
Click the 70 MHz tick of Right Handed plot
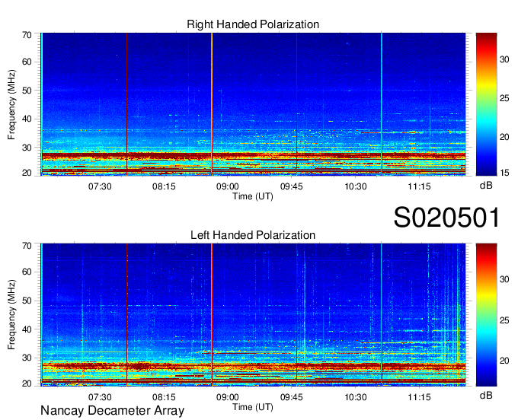click(x=27, y=35)
